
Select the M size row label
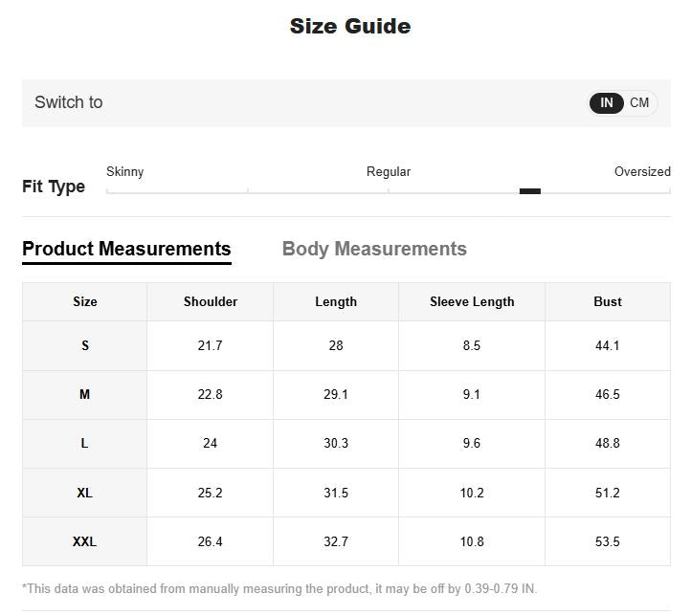[84, 394]
